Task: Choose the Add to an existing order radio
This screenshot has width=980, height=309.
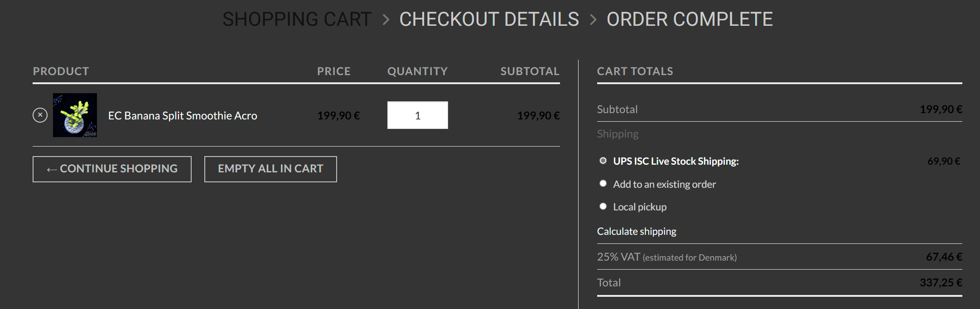Action: coord(603,183)
